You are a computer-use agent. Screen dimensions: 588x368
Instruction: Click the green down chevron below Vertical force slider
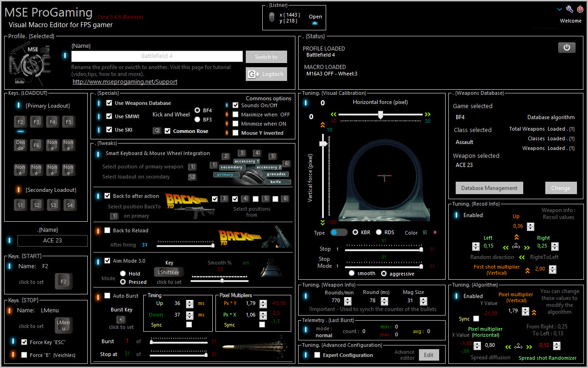coord(322,222)
